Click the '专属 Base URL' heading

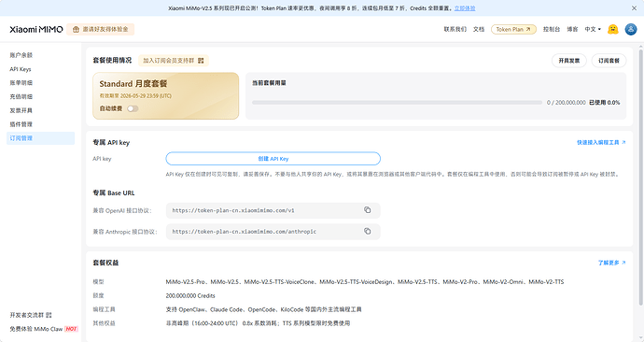pos(114,192)
